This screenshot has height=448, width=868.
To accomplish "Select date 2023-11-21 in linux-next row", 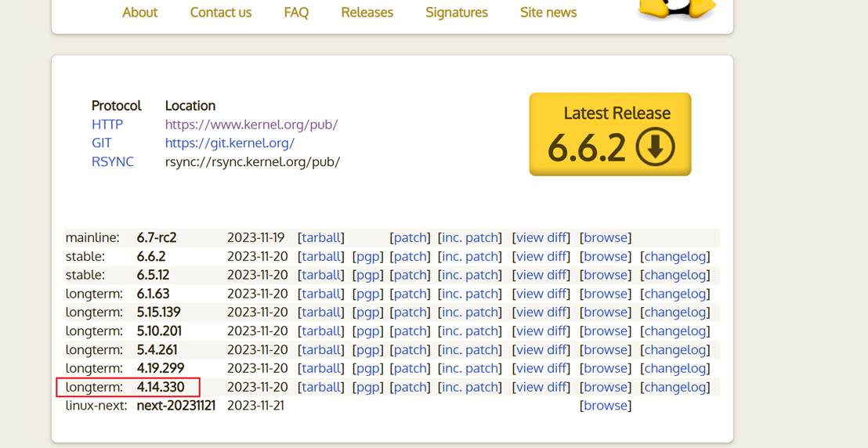I will tap(255, 406).
